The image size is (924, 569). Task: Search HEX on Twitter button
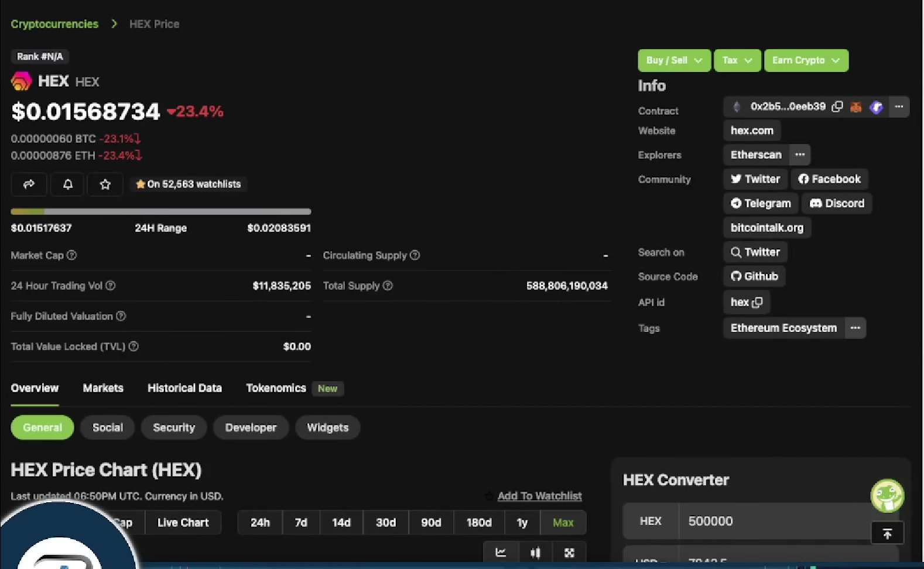click(755, 252)
